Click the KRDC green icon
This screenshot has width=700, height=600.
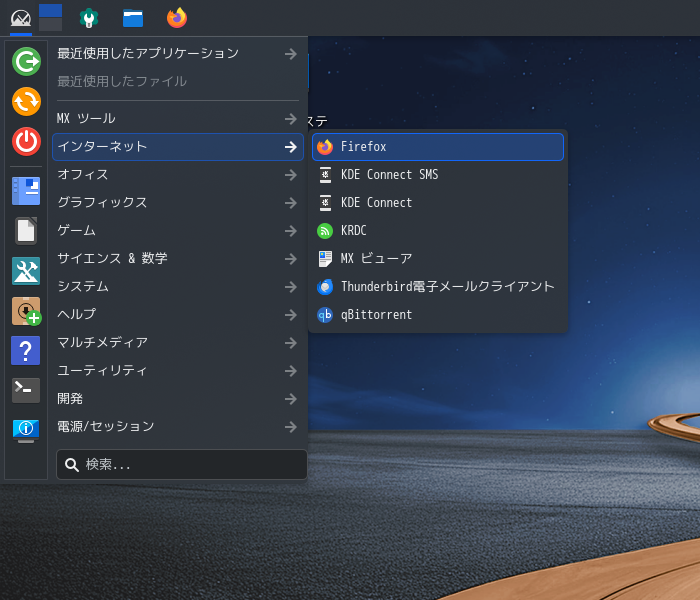[x=325, y=231]
